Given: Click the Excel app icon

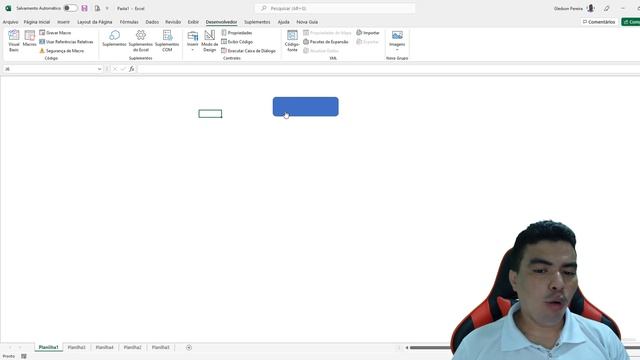Looking at the screenshot, I should click(x=8, y=8).
